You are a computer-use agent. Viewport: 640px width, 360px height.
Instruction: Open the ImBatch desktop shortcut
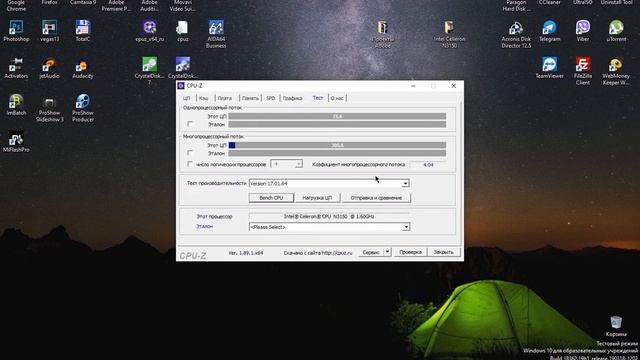16,104
